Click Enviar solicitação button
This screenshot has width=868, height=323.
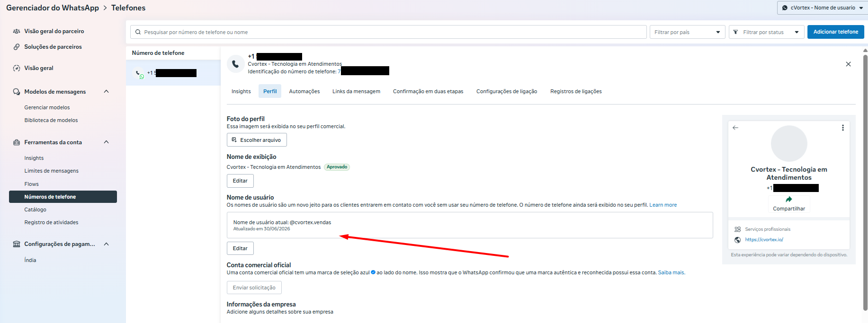coord(254,288)
